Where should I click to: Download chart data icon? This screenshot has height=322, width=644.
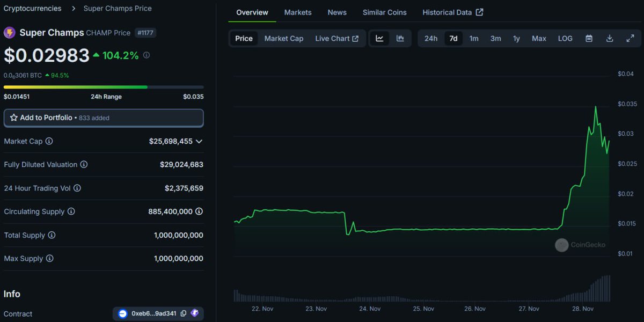tap(610, 39)
